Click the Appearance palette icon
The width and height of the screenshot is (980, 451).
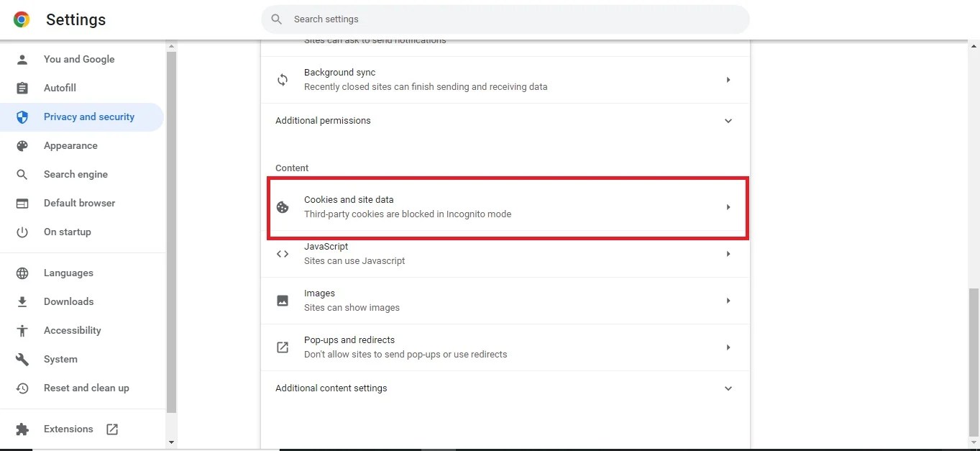click(22, 145)
